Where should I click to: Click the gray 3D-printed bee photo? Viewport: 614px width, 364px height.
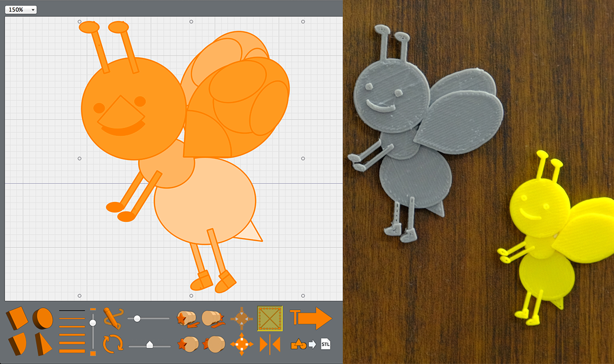point(425,133)
